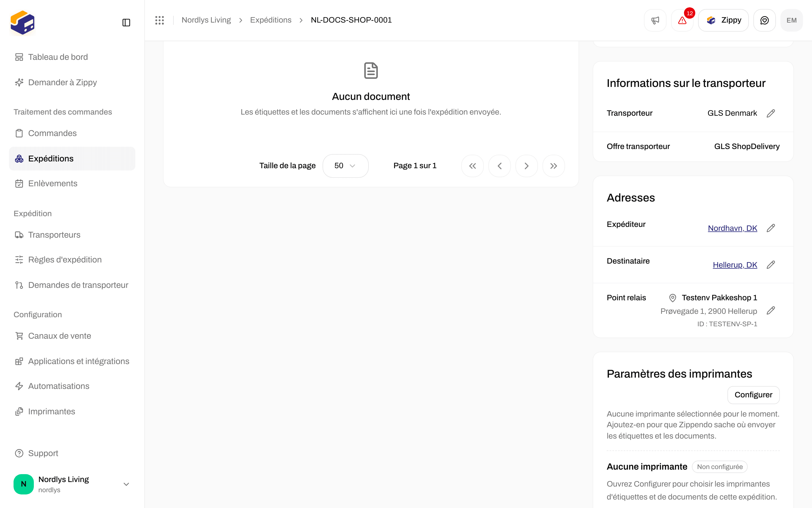Screen dimensions: 812x508
Task: Open the chat support icon
Action: click(764, 20)
